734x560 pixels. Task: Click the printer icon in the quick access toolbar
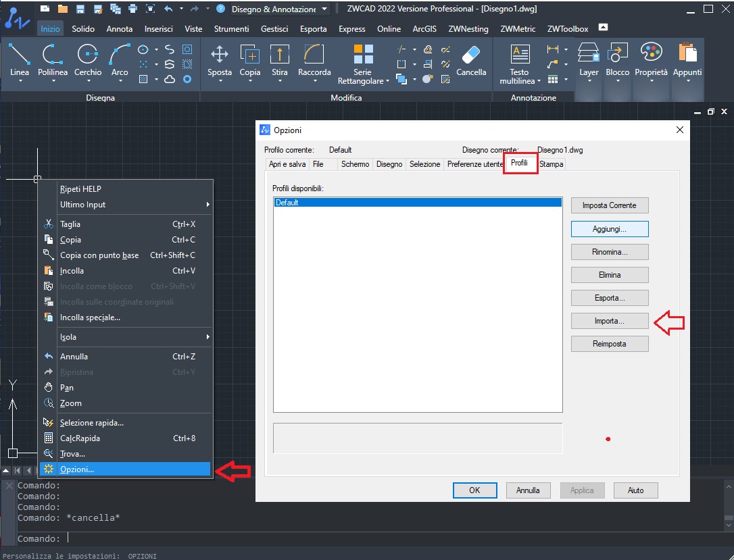tap(133, 8)
